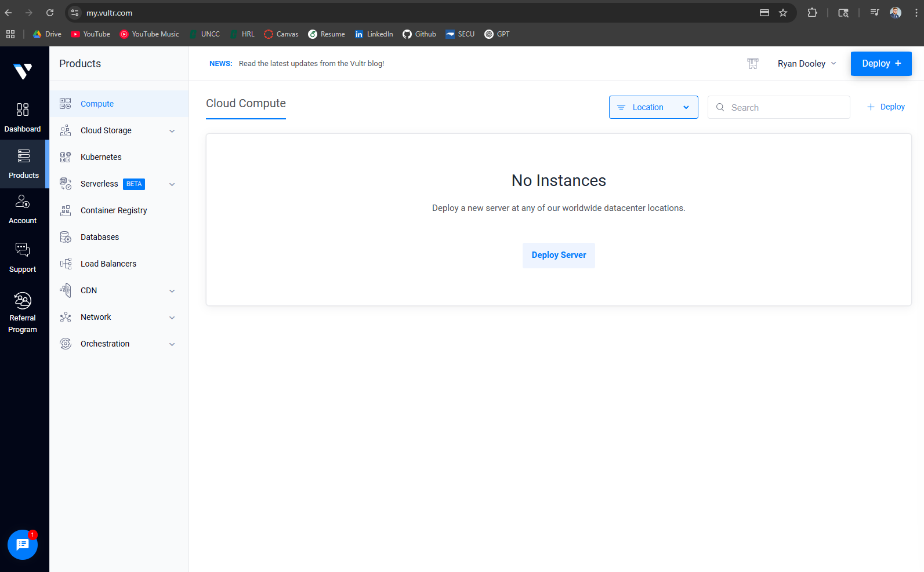The width and height of the screenshot is (924, 572).
Task: Open the marketplace icon beside Ryan Dooley
Action: (x=753, y=64)
